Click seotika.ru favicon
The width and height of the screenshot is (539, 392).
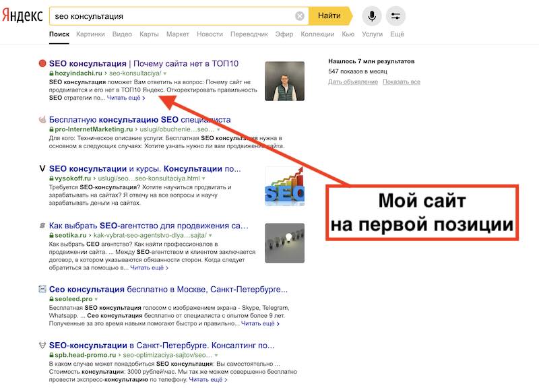(42, 226)
